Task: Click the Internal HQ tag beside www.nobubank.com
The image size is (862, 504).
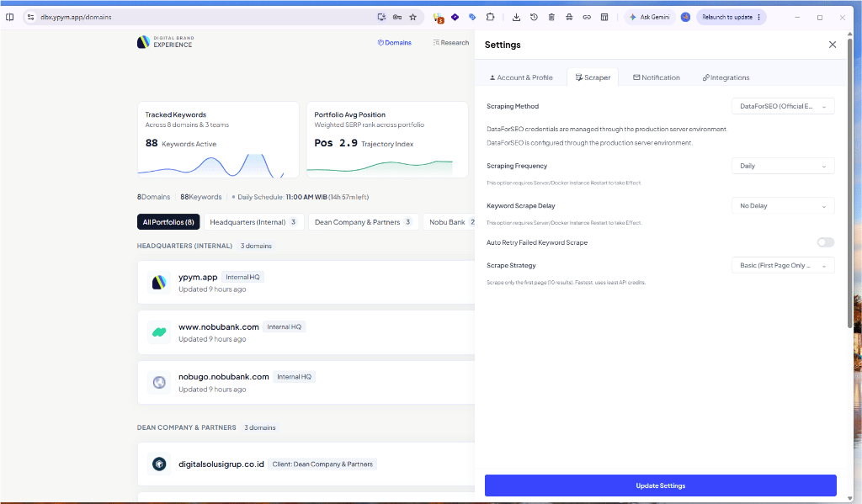Action: point(285,326)
